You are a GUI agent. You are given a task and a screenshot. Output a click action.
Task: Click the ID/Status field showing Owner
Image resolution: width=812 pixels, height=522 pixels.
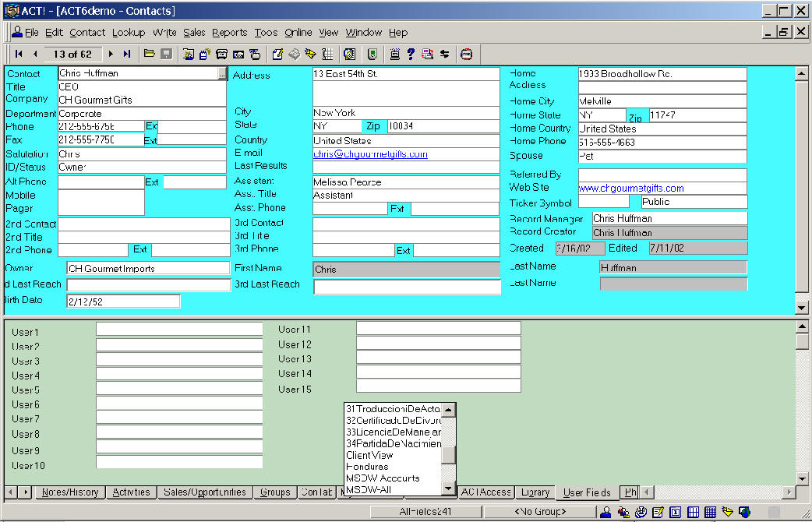click(x=142, y=168)
